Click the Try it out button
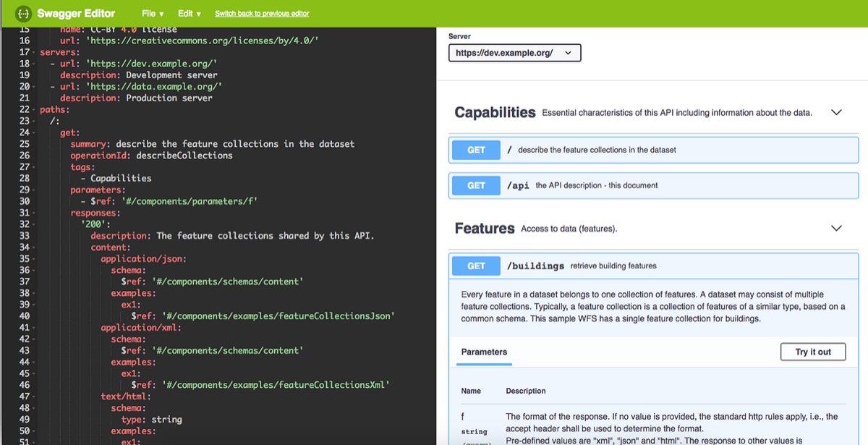 [813, 352]
